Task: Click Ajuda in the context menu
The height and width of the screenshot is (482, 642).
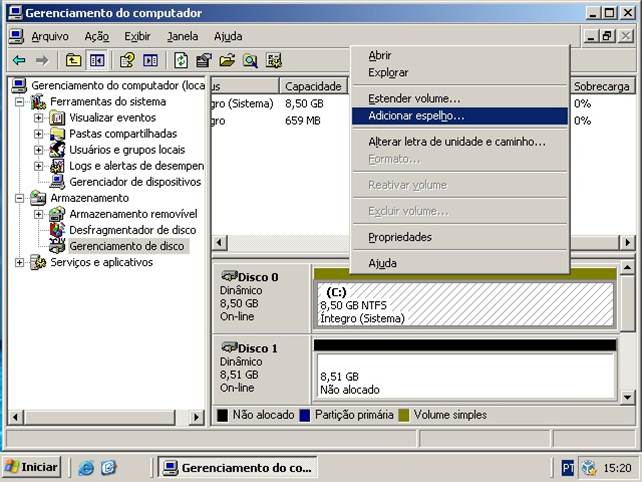Action: pyautogui.click(x=460, y=263)
